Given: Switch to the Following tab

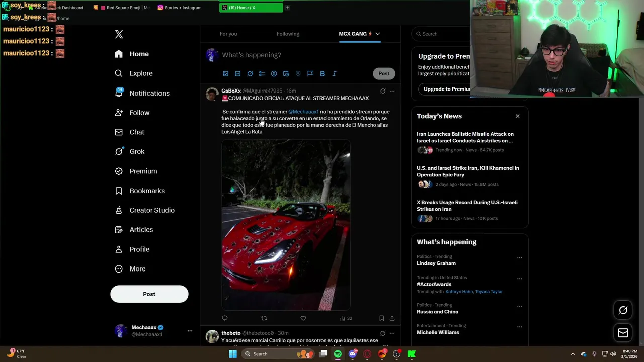Looking at the screenshot, I should (288, 34).
